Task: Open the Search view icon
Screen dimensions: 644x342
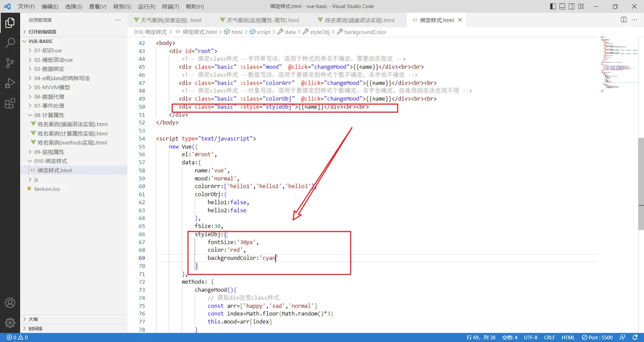Action: tap(10, 43)
